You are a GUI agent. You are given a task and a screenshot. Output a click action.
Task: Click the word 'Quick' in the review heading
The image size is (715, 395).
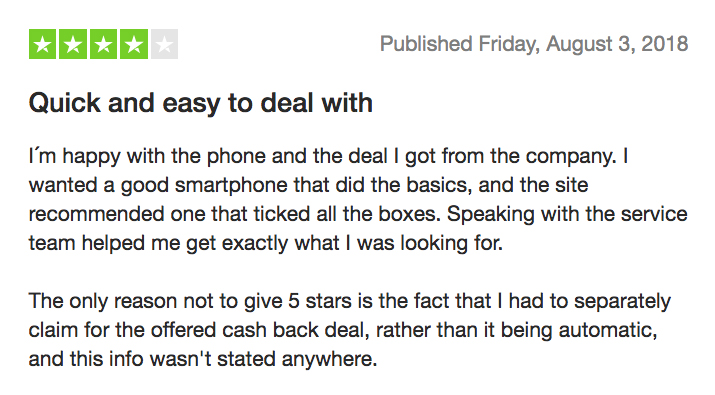point(64,103)
